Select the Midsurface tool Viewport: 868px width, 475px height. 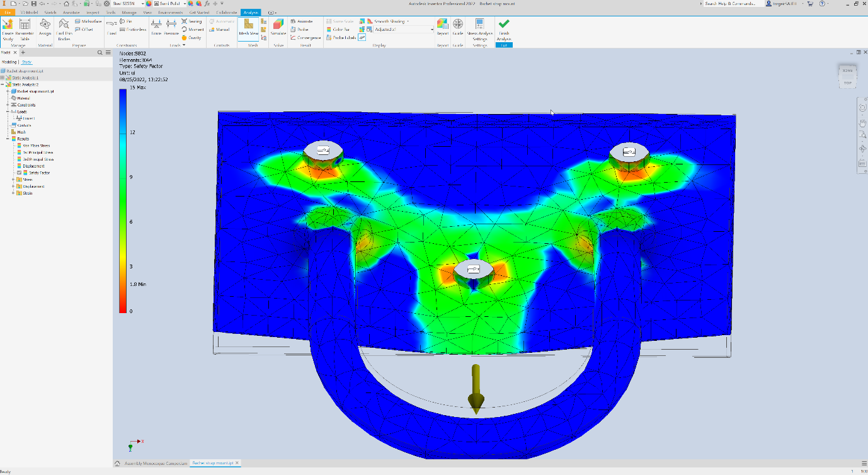click(x=88, y=21)
